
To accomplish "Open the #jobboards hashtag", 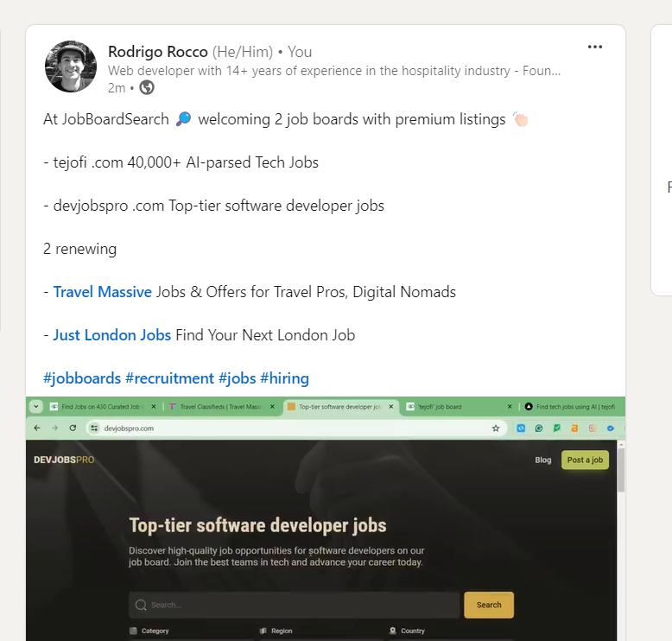I will pos(82,378).
